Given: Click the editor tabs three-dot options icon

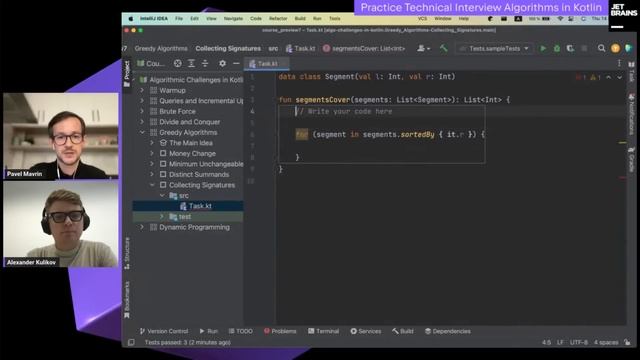Looking at the screenshot, I should click(x=619, y=63).
